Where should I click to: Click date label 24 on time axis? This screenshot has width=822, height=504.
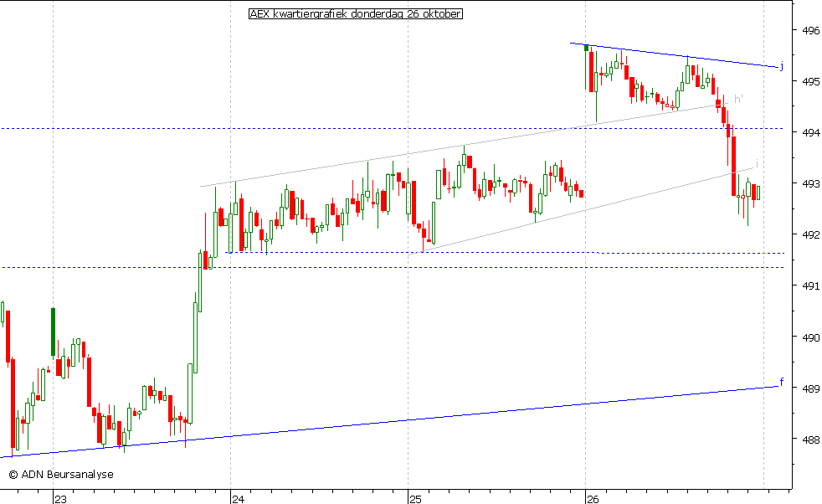[239, 499]
